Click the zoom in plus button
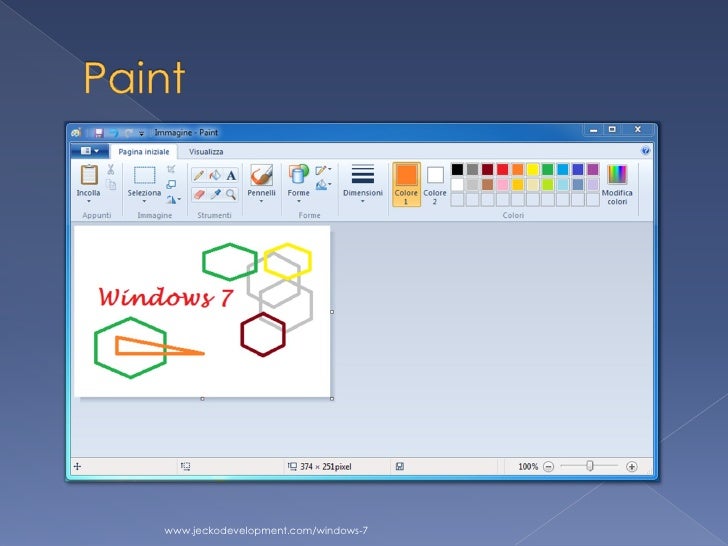The width and height of the screenshot is (728, 546). (x=631, y=467)
